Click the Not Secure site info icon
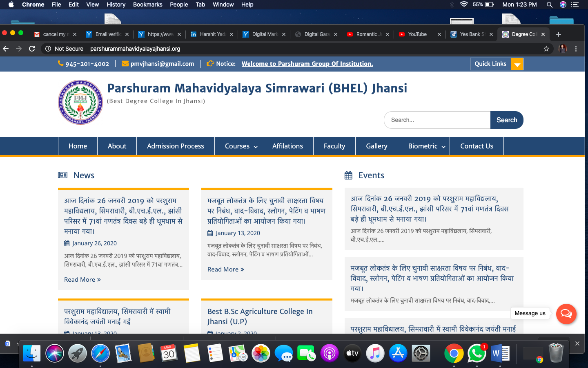This screenshot has width=588, height=368. pyautogui.click(x=48, y=49)
